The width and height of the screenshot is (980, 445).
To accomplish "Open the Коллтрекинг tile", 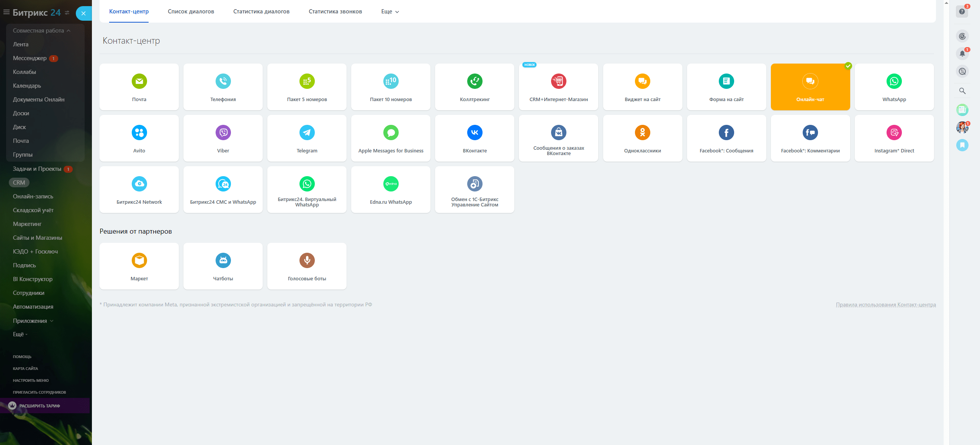I will pos(474,87).
